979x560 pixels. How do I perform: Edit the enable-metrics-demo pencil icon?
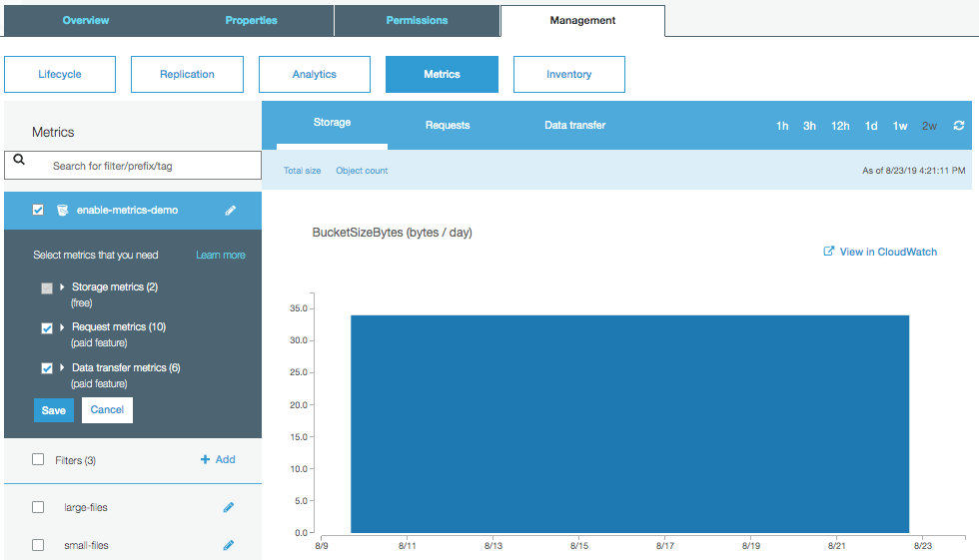click(231, 211)
